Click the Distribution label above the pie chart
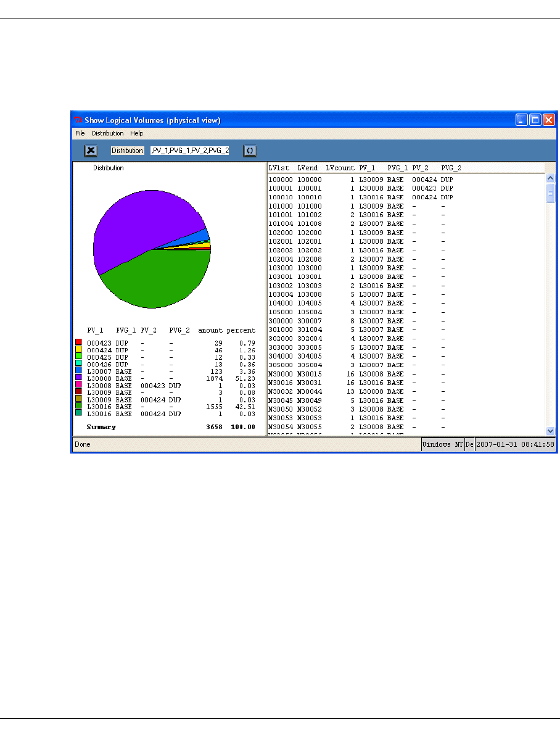 pyautogui.click(x=108, y=168)
